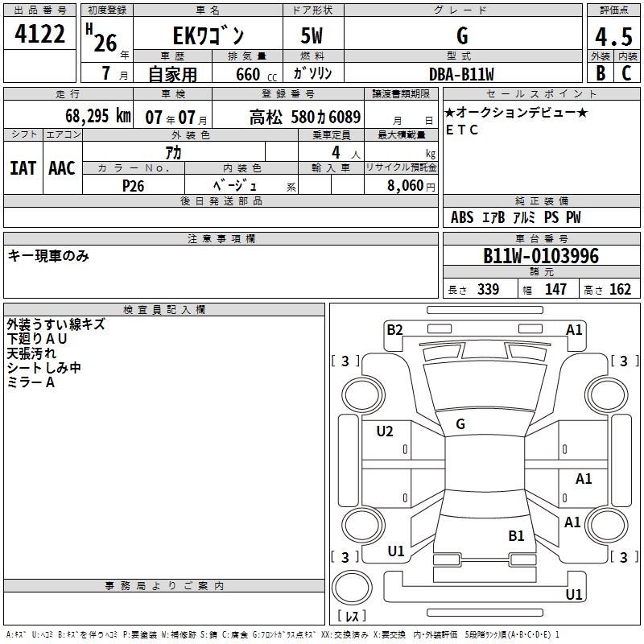Click the アルミ equipment entry
Screen dimensions: 644x644
(524, 217)
